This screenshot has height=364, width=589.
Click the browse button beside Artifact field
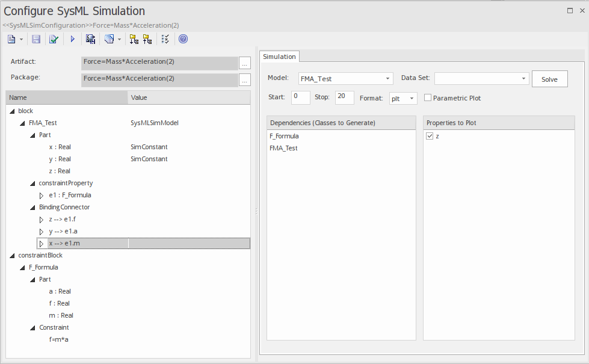click(244, 63)
